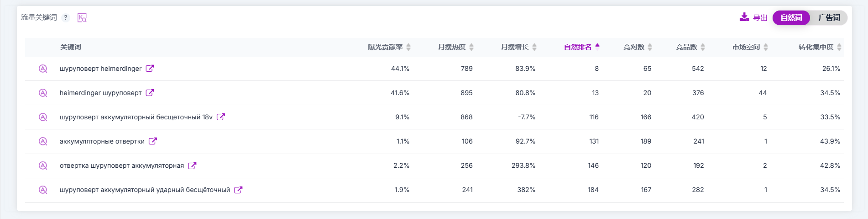Open external link for отвертка шуруповерт аккумуляторная
The width and height of the screenshot is (868, 219).
(192, 166)
